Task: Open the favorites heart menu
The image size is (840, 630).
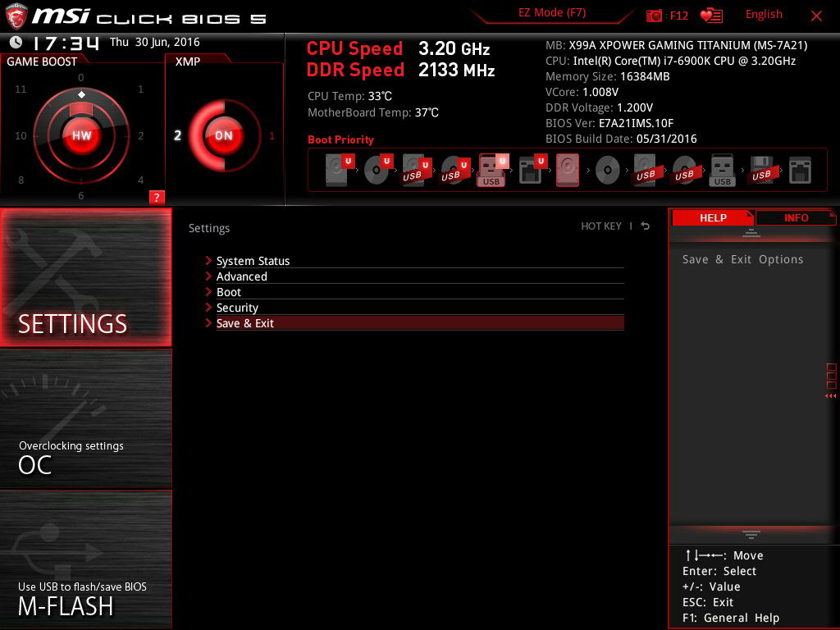Action: tap(711, 16)
